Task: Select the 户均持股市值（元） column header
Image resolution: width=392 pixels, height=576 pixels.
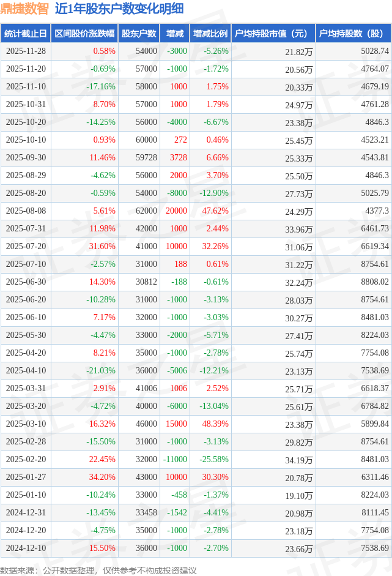Action: (x=273, y=34)
